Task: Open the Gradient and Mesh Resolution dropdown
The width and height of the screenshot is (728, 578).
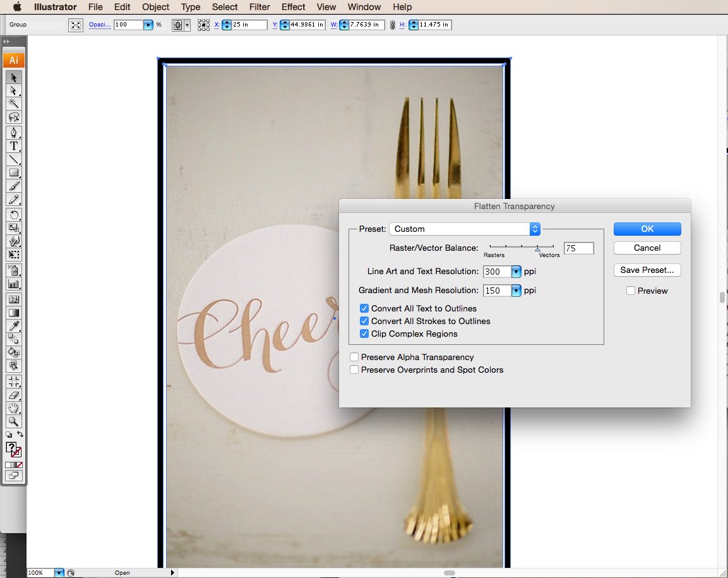Action: pyautogui.click(x=515, y=290)
